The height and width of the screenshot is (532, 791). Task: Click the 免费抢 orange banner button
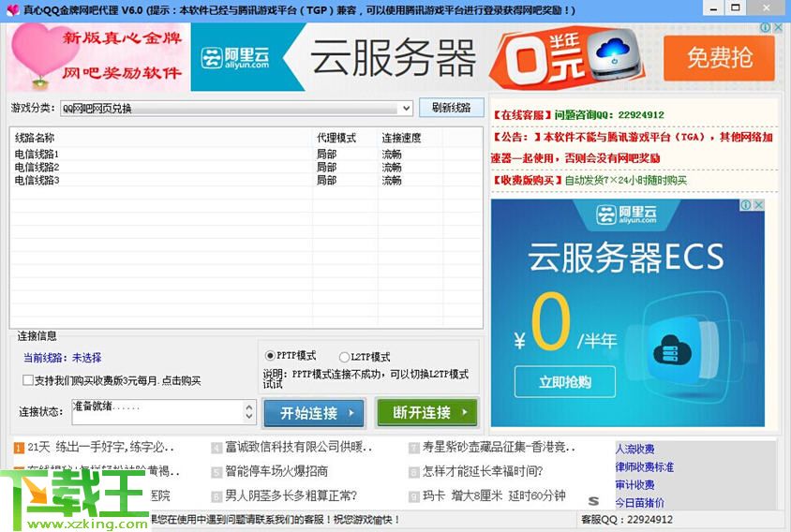(x=719, y=57)
